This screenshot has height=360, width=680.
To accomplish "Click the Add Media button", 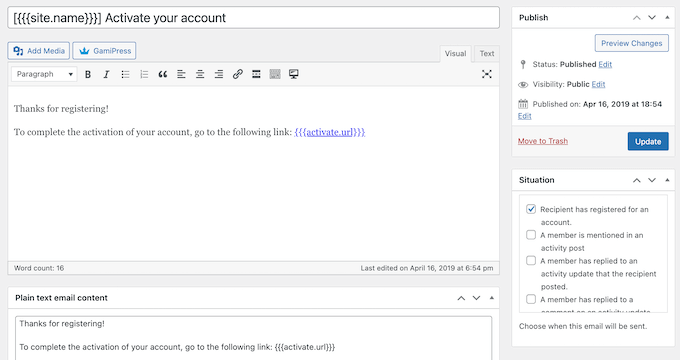I will [x=39, y=51].
